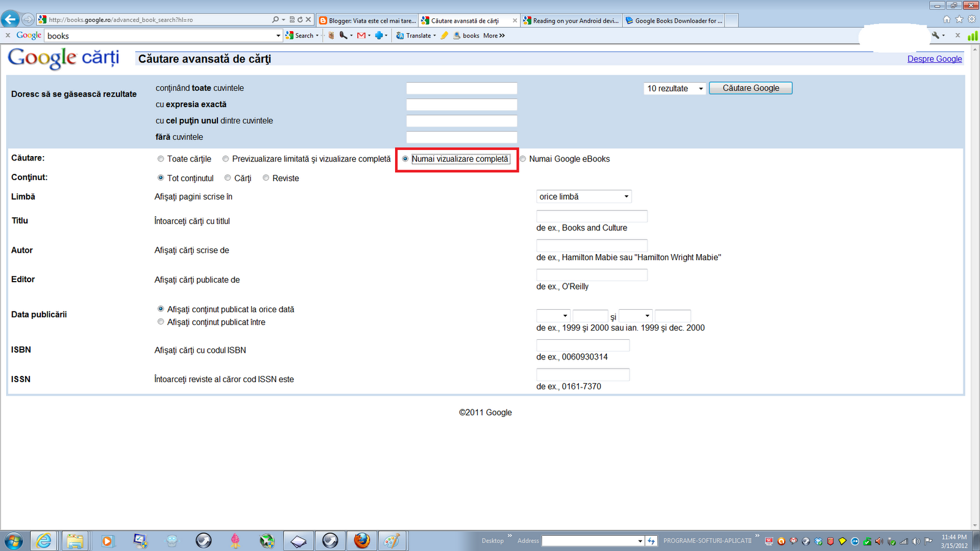Click the 'conținând toate cuvintele' input field

(x=462, y=89)
